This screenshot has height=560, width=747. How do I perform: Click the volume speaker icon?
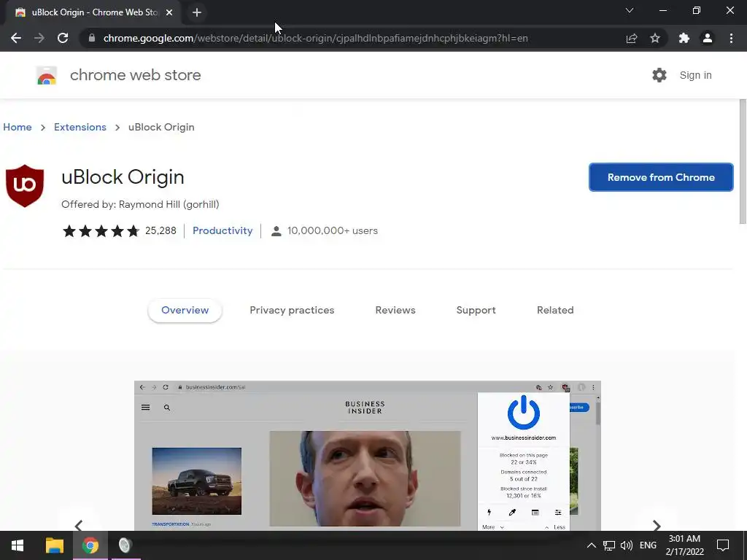point(627,545)
